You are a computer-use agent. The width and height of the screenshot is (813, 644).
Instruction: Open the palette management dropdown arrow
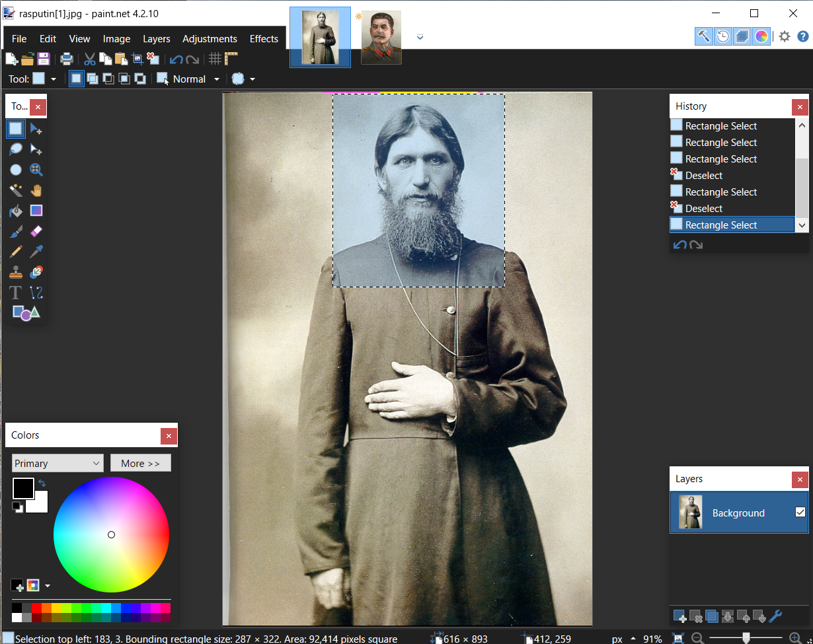[x=48, y=585]
